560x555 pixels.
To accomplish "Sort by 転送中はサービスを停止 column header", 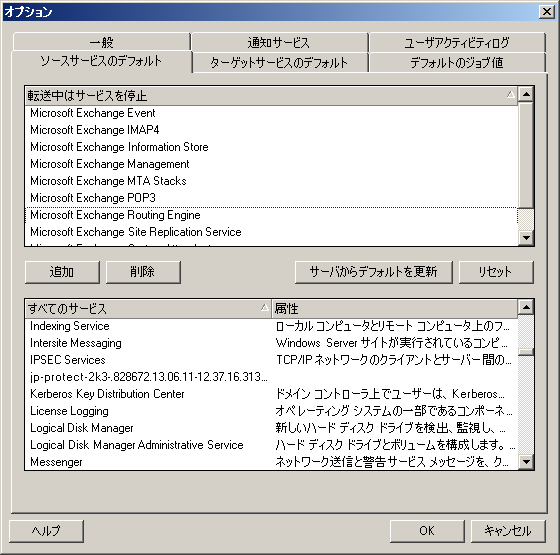I will (x=271, y=96).
